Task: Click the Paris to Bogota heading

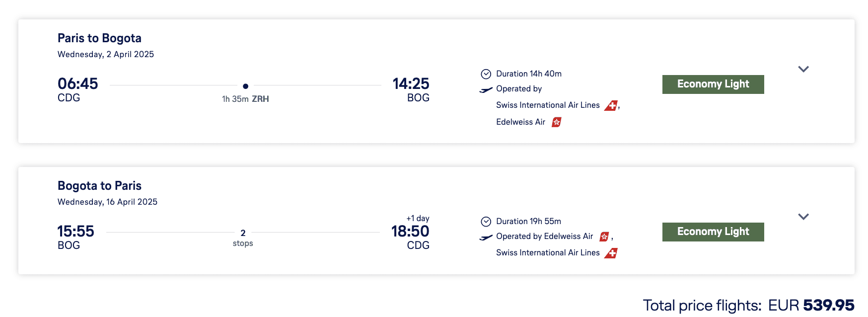Action: click(x=99, y=38)
